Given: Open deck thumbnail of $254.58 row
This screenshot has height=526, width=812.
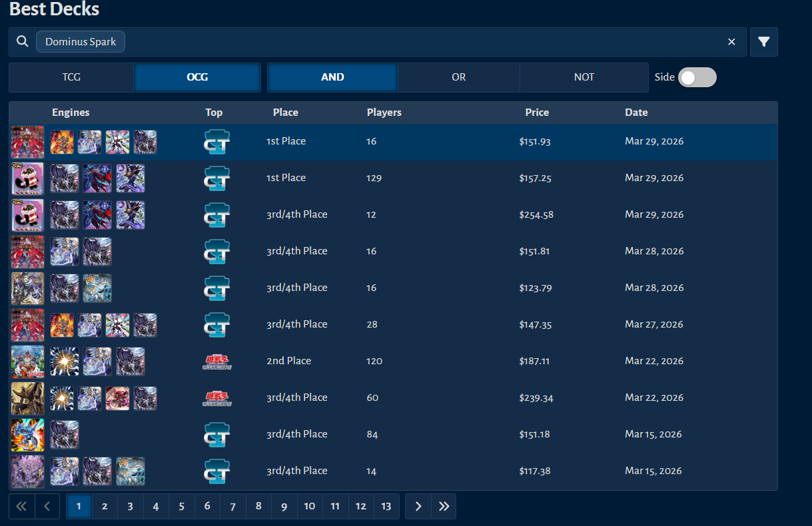Looking at the screenshot, I should pos(28,215).
